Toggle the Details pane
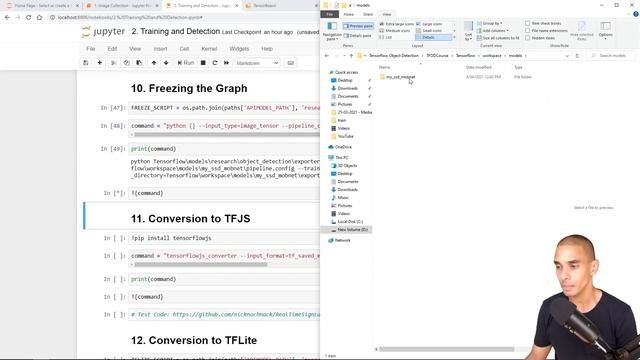Screen dimensions: 640x360 pyautogui.click(x=358, y=36)
